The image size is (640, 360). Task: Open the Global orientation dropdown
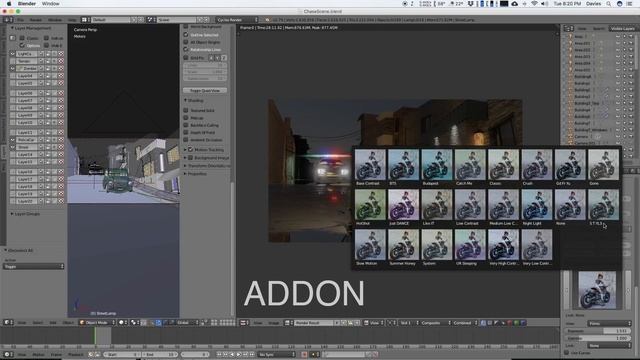[187, 323]
